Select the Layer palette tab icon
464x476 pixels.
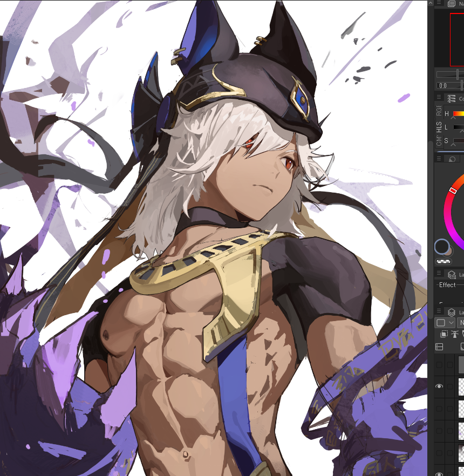point(452,312)
